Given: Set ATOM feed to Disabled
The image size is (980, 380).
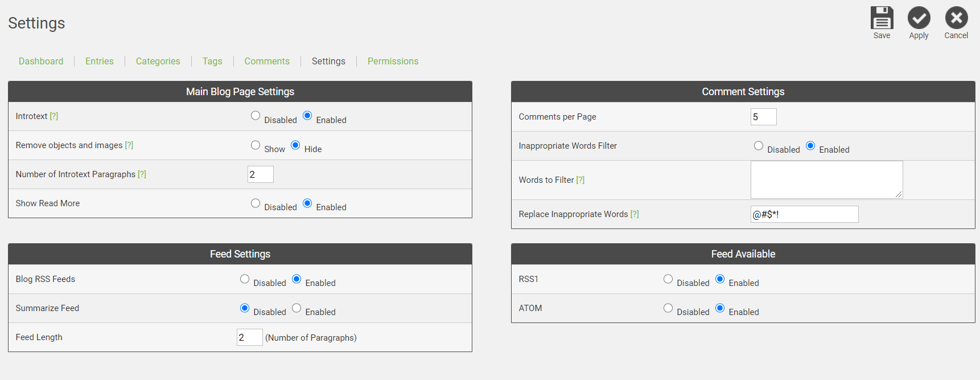Looking at the screenshot, I should coord(668,308).
